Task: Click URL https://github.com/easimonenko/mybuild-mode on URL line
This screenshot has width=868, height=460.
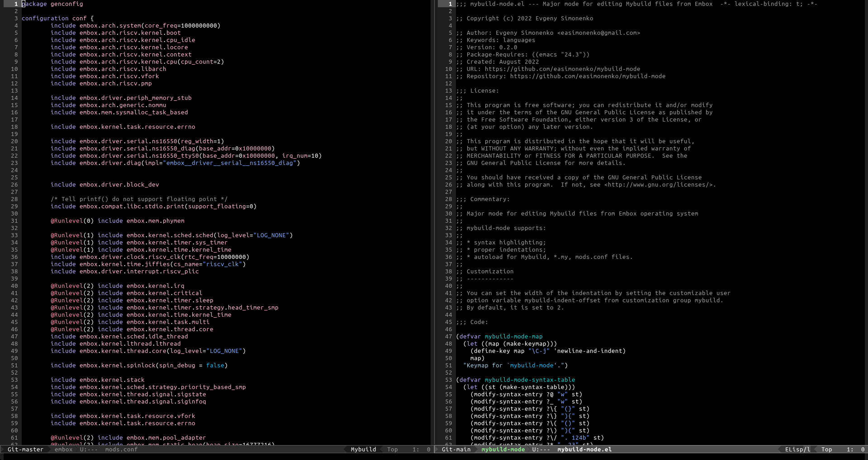Action: click(x=563, y=69)
